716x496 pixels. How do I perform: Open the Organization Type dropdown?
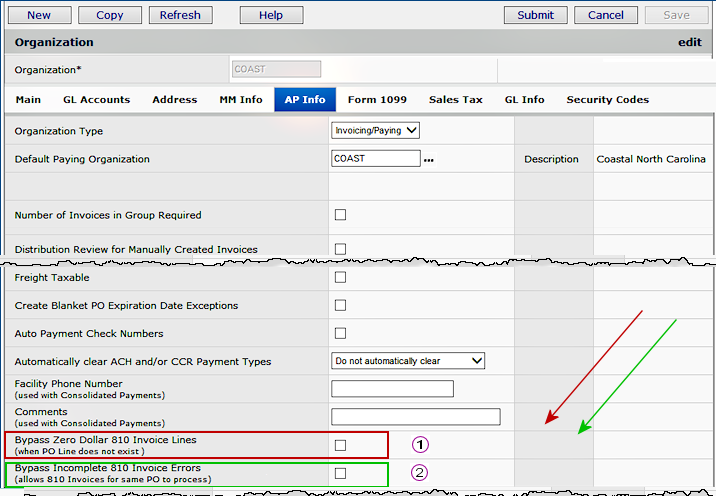tap(375, 130)
